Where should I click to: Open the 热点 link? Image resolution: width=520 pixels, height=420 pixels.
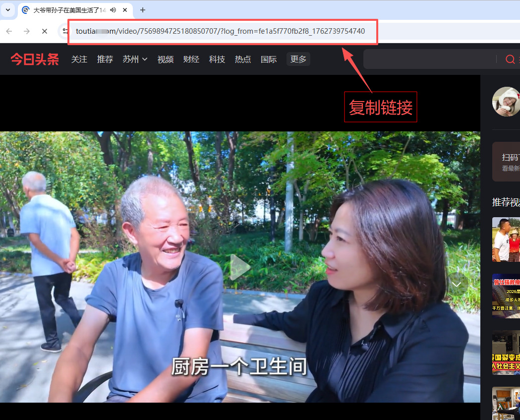pyautogui.click(x=243, y=60)
